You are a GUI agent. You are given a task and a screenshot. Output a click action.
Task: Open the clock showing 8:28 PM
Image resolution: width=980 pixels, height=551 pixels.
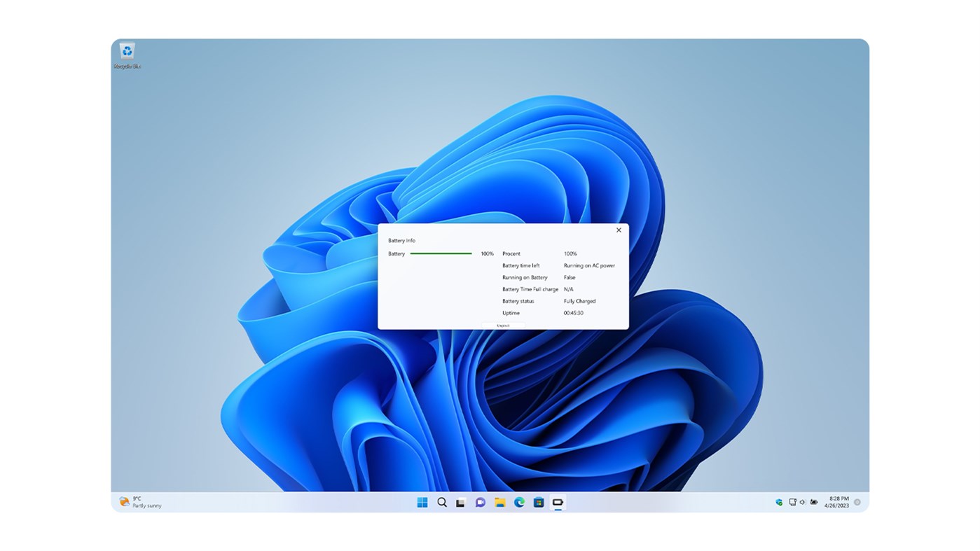(x=836, y=502)
